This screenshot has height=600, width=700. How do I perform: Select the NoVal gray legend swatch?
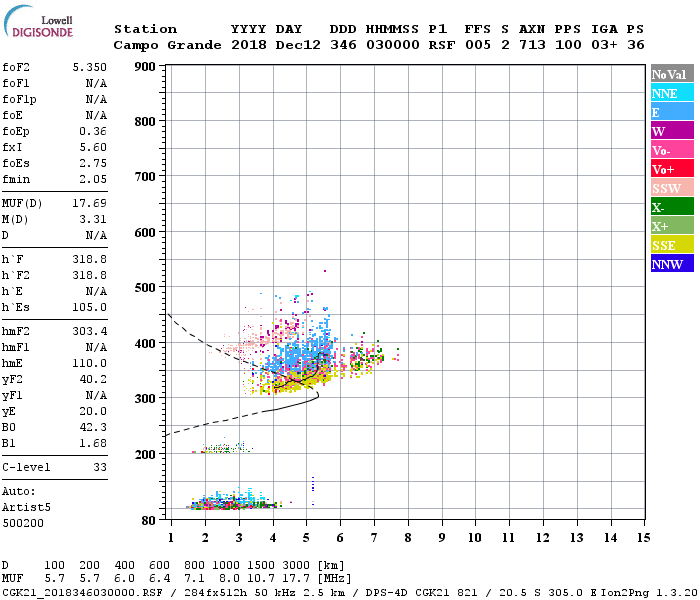point(672,74)
